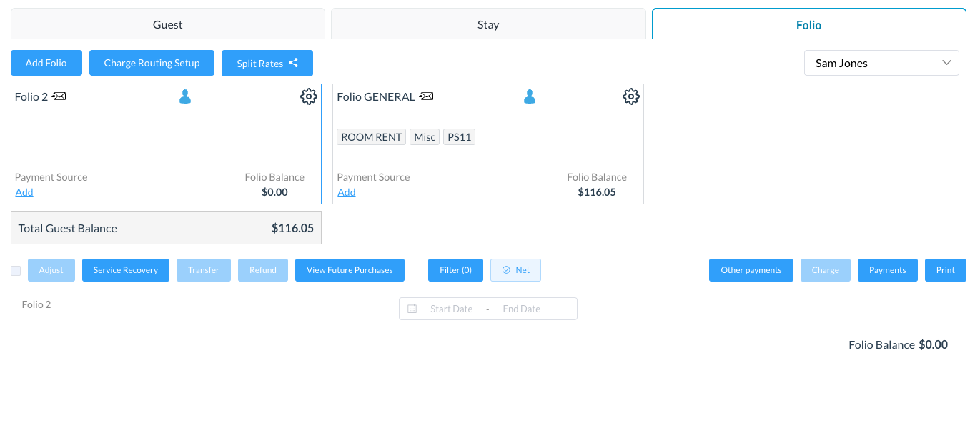Open Folio 2 gear settings
980x433 pixels.
[x=308, y=96]
